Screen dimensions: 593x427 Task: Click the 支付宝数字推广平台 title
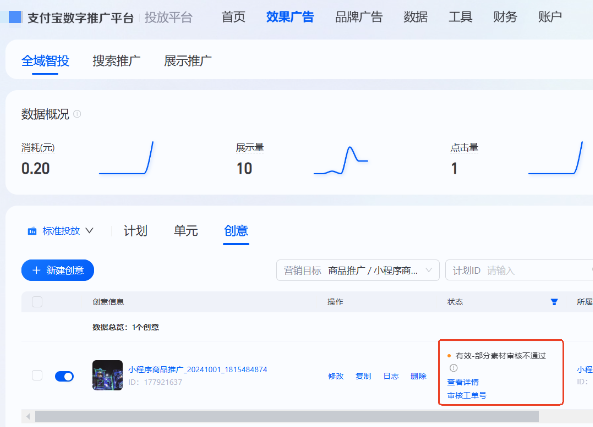pos(81,17)
